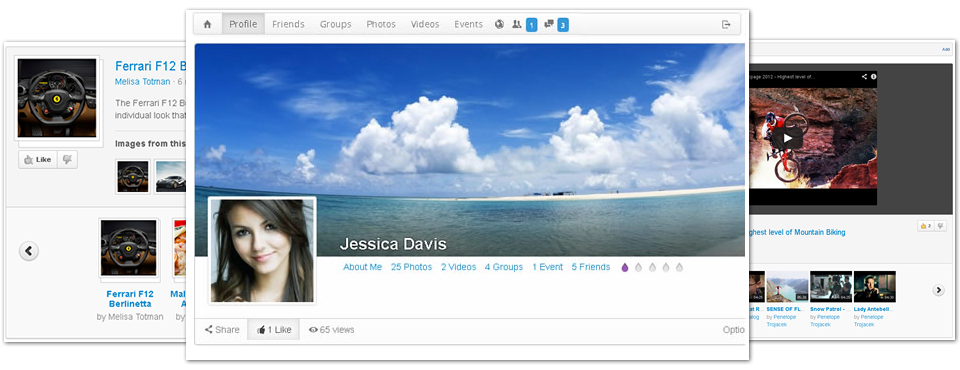Click the friend requests badge showing 1
Image resolution: width=960 pixels, height=370 pixels.
pyautogui.click(x=531, y=25)
